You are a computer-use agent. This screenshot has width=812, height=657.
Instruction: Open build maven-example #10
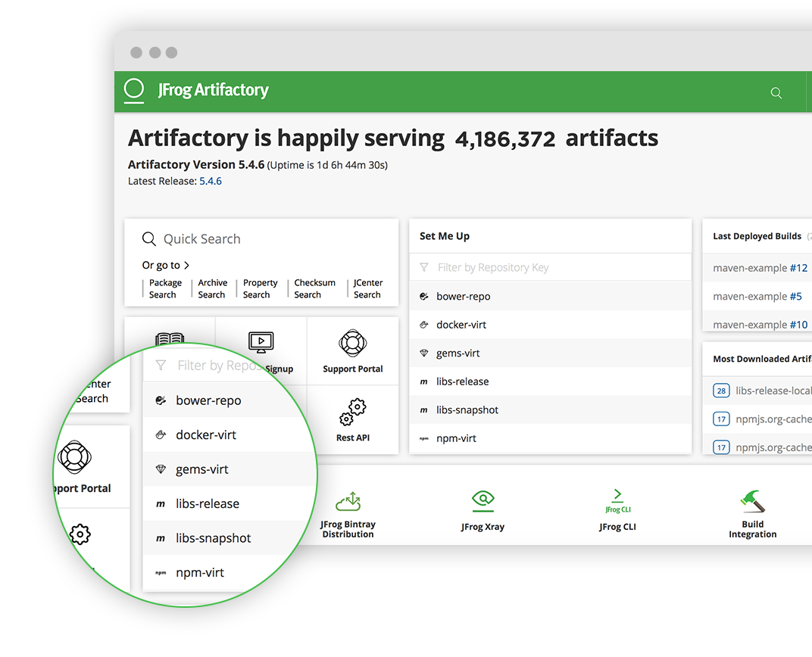(x=760, y=325)
